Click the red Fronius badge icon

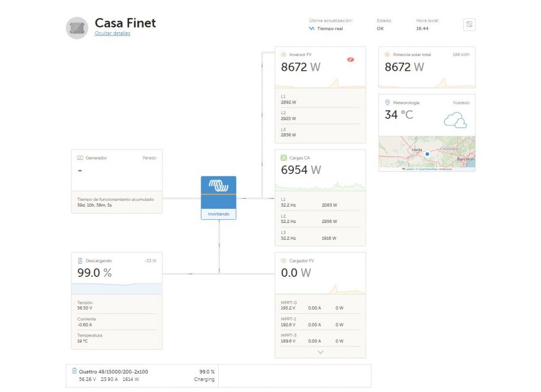(350, 60)
